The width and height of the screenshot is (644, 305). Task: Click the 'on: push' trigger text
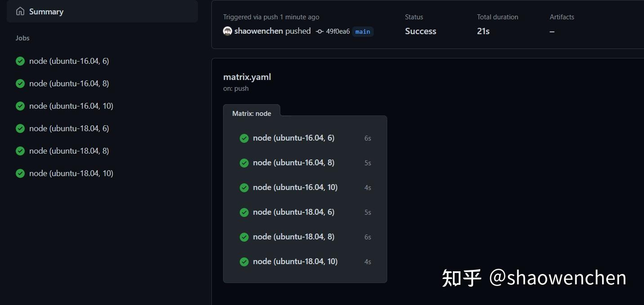pos(236,88)
